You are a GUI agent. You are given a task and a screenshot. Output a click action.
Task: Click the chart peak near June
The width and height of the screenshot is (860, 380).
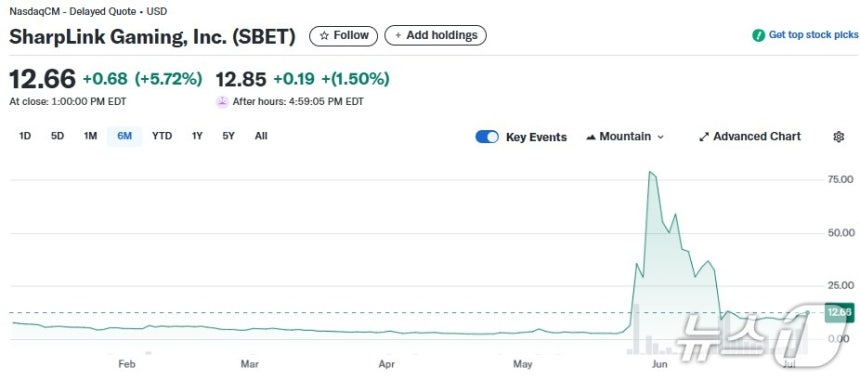[x=650, y=172]
